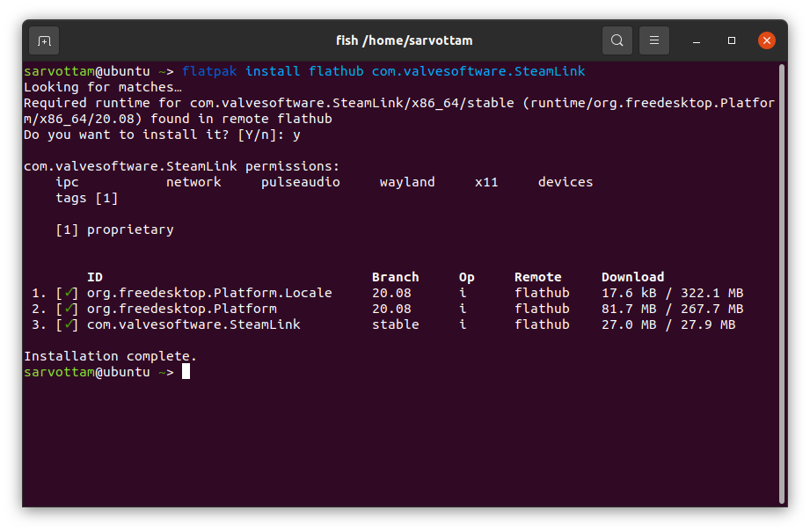810x532 pixels.
Task: Click the title 'fish /home/sarvottam'
Action: pos(405,40)
